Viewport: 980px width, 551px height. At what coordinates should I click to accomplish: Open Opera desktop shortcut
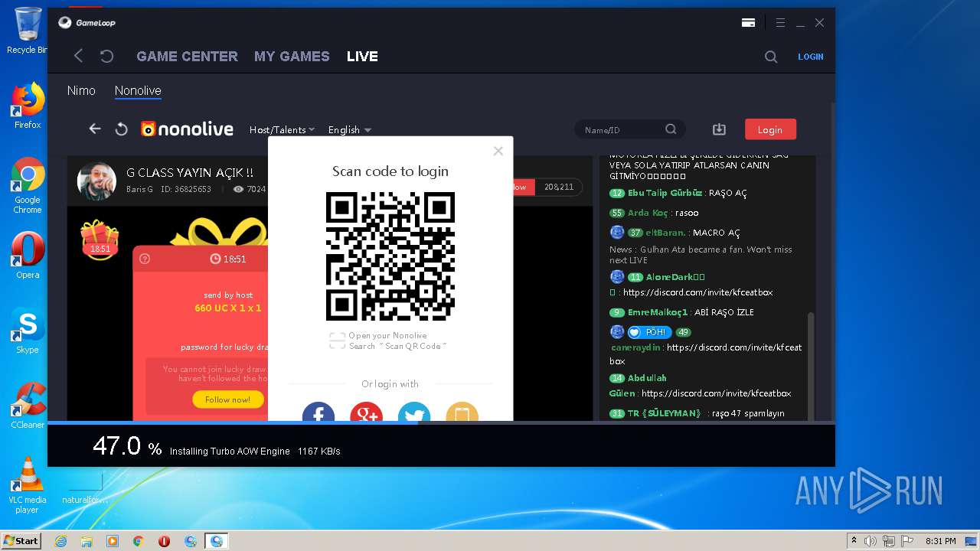click(28, 256)
